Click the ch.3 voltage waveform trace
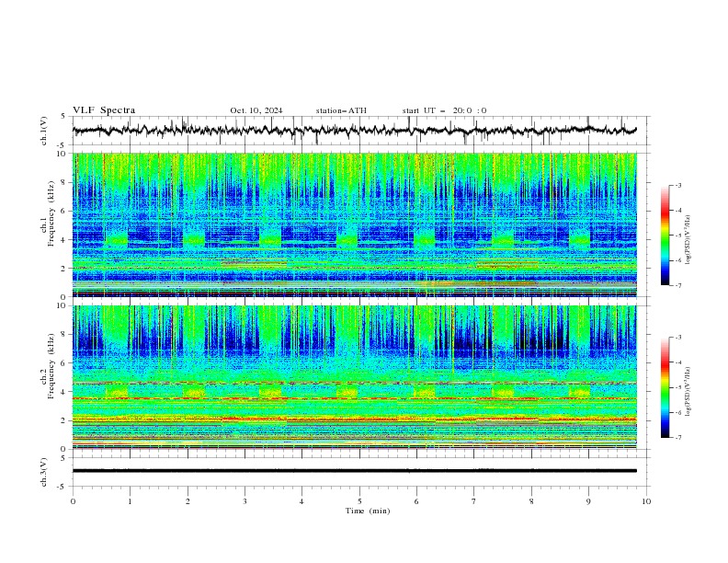Screen dimensions: 728x563 point(354,471)
